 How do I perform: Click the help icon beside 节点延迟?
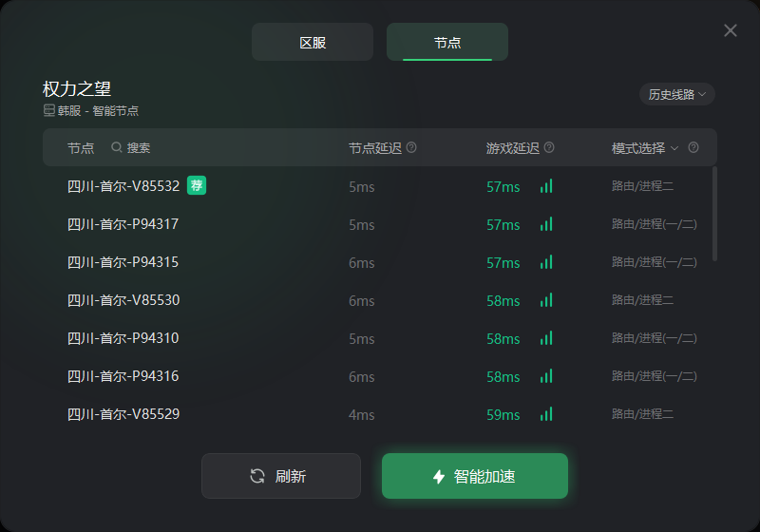(411, 147)
